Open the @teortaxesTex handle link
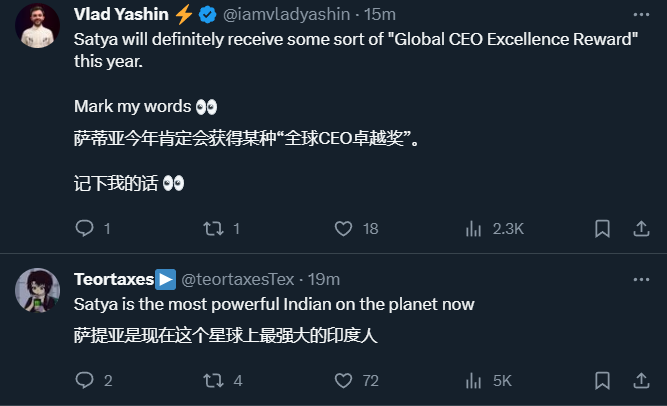This screenshot has width=667, height=406. (x=238, y=279)
